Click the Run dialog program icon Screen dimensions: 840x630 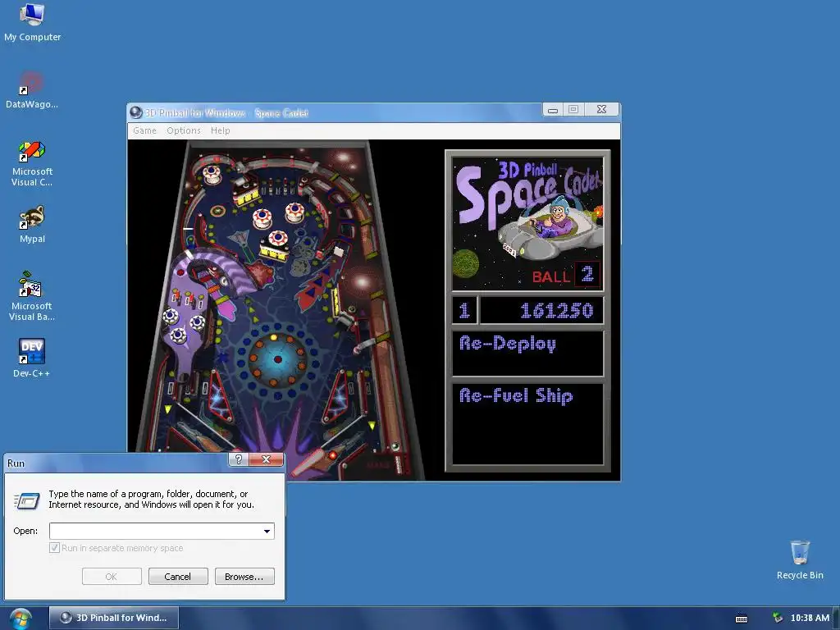click(x=27, y=500)
